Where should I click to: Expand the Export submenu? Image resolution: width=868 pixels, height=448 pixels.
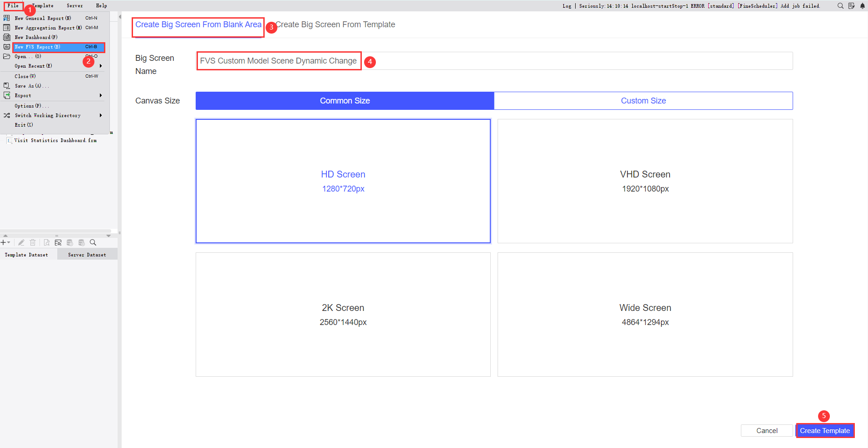100,95
